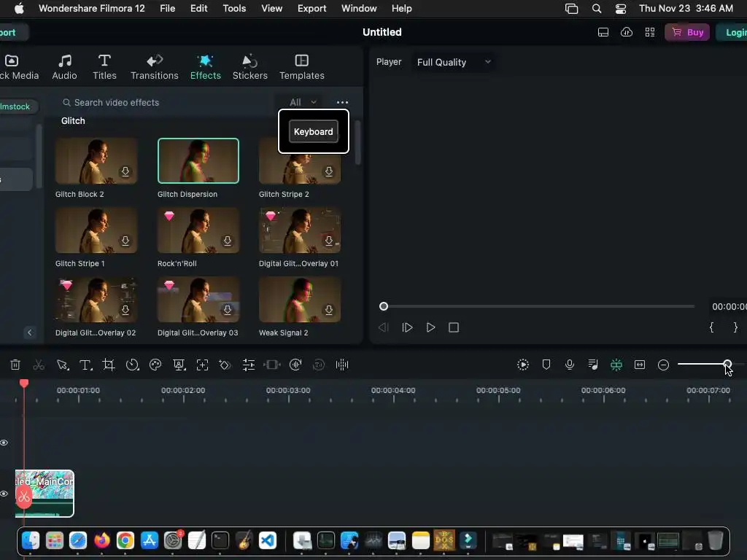Click the Zoom Out minus circle icon
Viewport: 747px width, 560px height.
click(x=663, y=365)
